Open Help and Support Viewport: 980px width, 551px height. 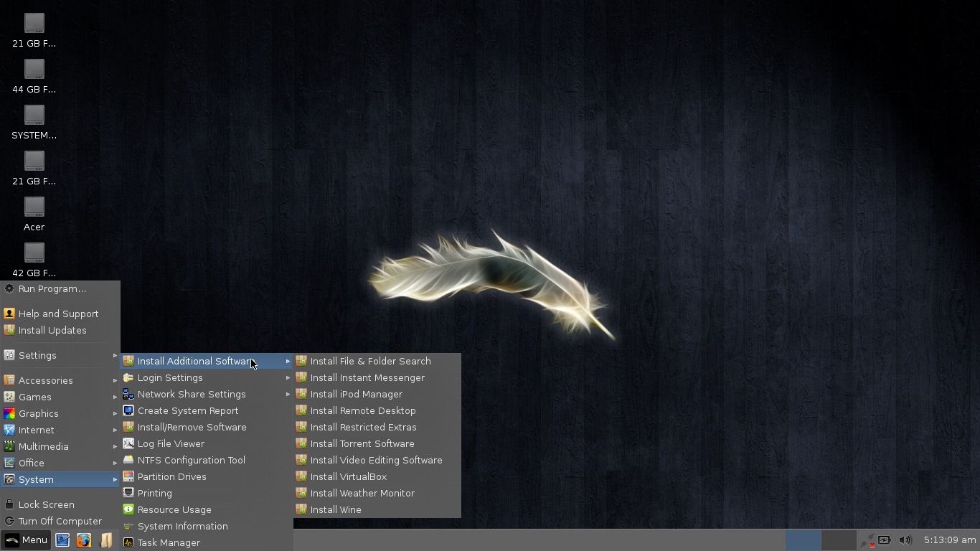[60, 314]
